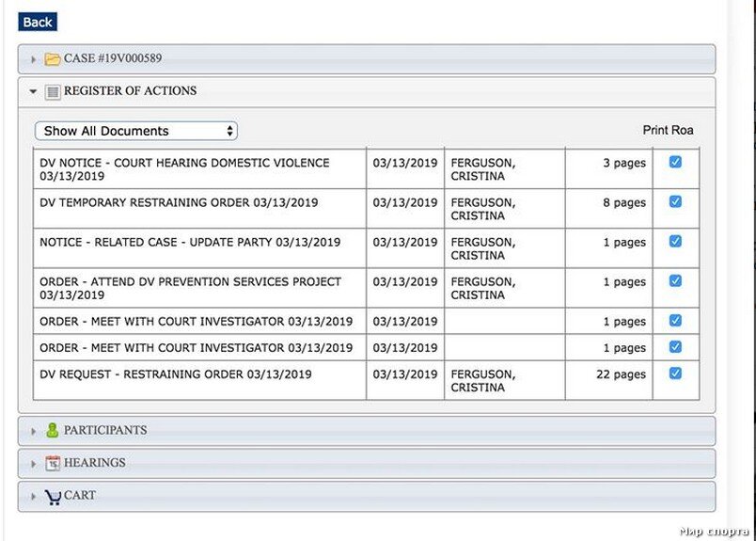
Task: Click the PARTICIPANTS heading text
Action: tap(105, 430)
